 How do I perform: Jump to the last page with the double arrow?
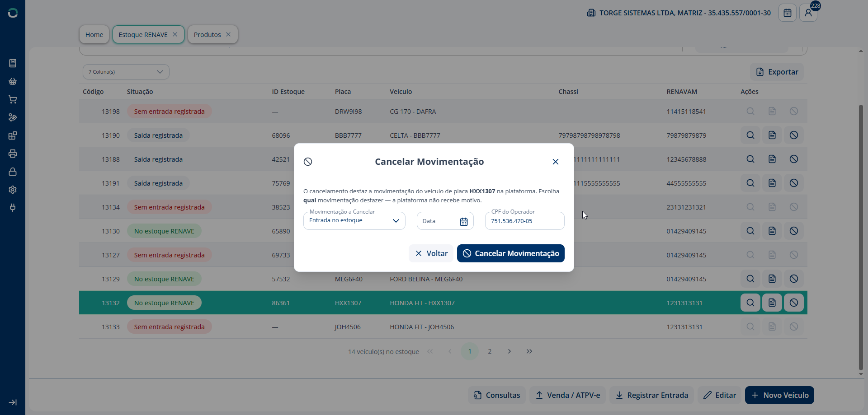(x=529, y=351)
